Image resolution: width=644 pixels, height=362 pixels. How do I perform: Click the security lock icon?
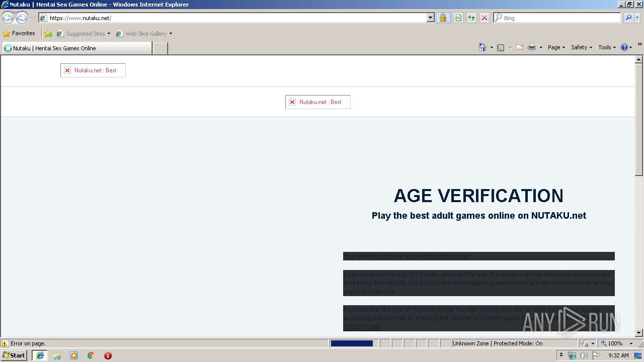443,18
